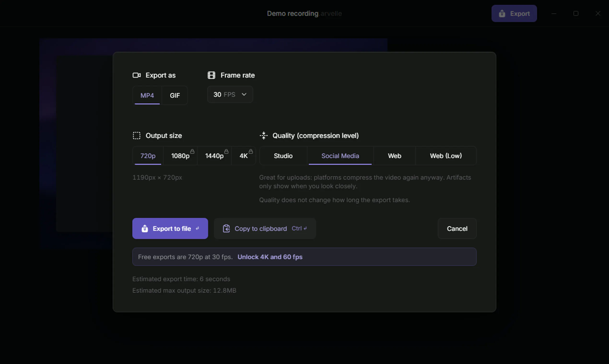The width and height of the screenshot is (609, 364).
Task: Click the Export button in title bar
Action: 514,13
